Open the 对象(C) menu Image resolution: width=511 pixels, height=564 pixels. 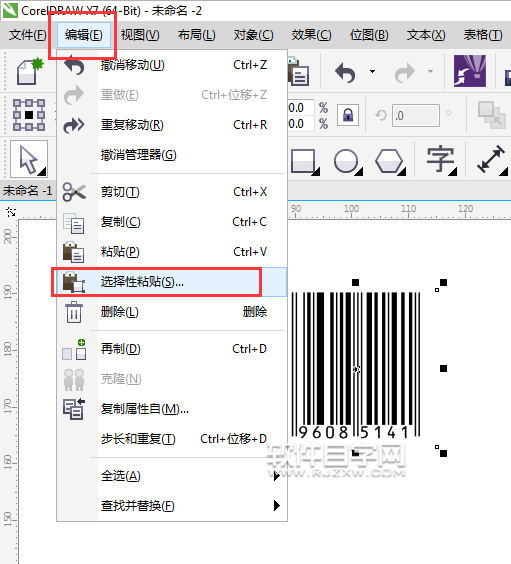[254, 35]
